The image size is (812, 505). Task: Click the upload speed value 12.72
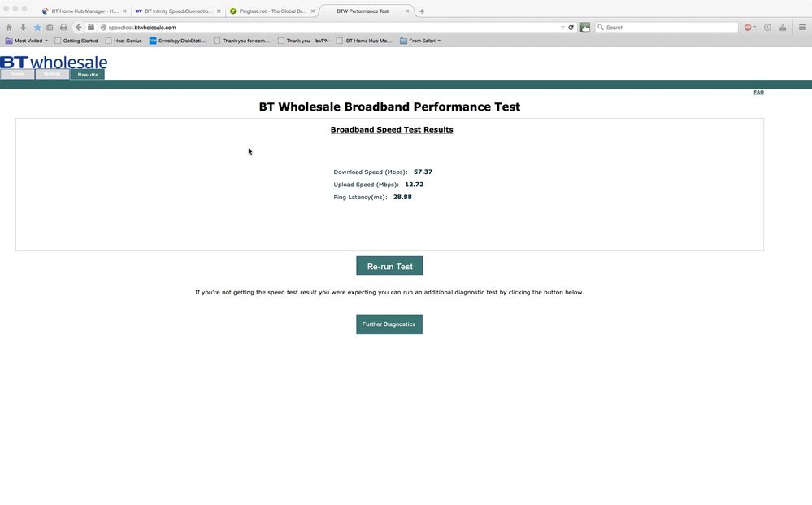point(415,185)
